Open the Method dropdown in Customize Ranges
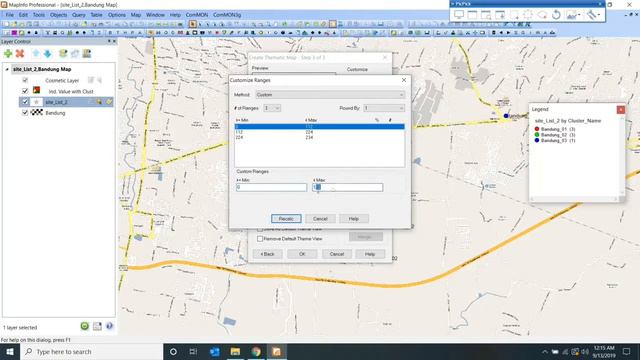This screenshot has height=360, width=640. click(x=330, y=95)
